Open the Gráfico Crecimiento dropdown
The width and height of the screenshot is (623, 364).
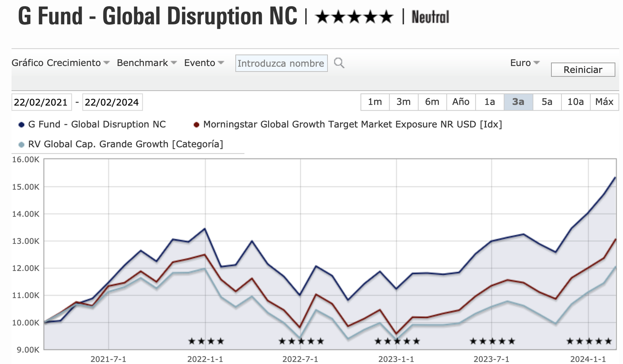(x=60, y=63)
